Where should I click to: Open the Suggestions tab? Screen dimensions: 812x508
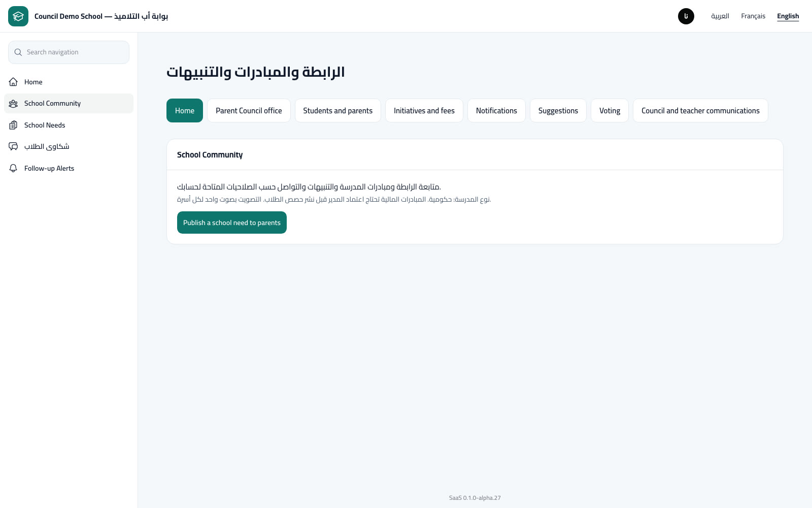[x=558, y=110]
